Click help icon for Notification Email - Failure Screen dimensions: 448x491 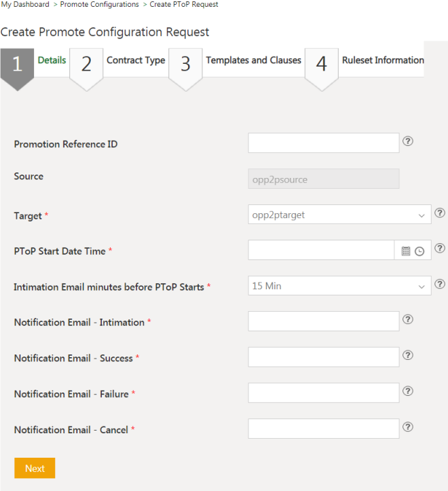tap(408, 391)
